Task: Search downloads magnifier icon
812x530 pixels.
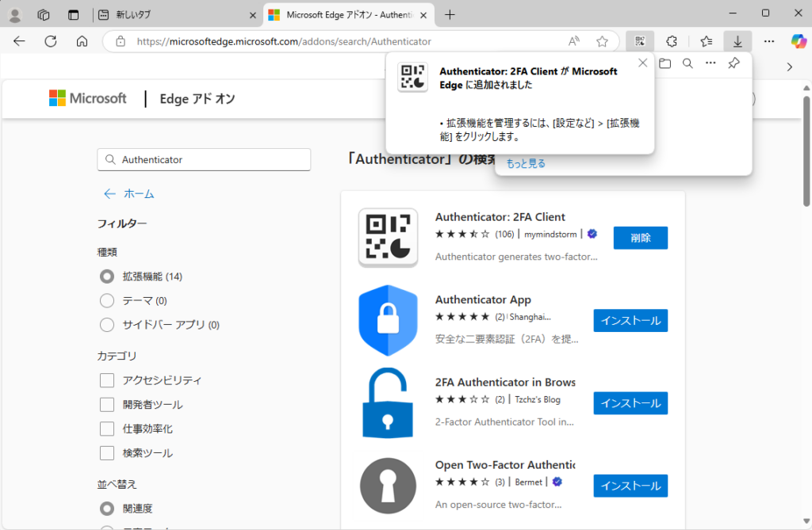Action: tap(688, 63)
